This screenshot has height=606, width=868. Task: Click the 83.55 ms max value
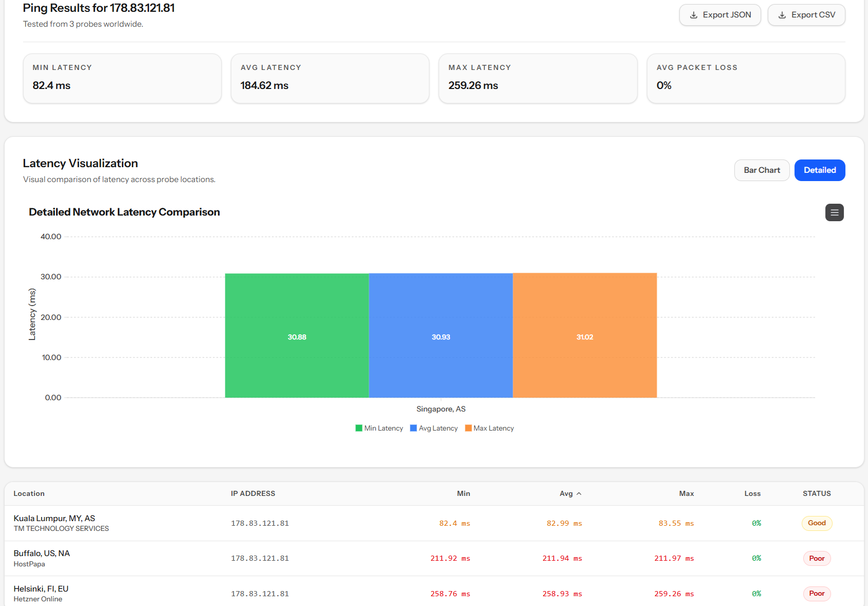click(676, 524)
